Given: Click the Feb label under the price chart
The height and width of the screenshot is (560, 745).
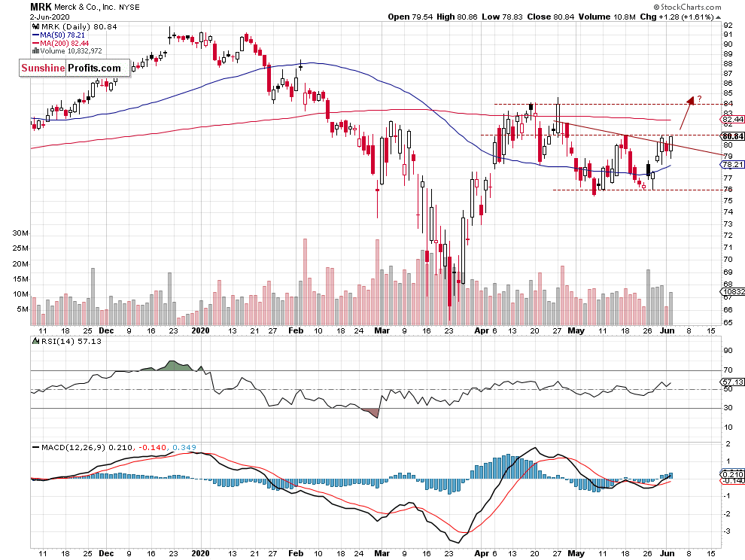Looking at the screenshot, I should point(296,331).
